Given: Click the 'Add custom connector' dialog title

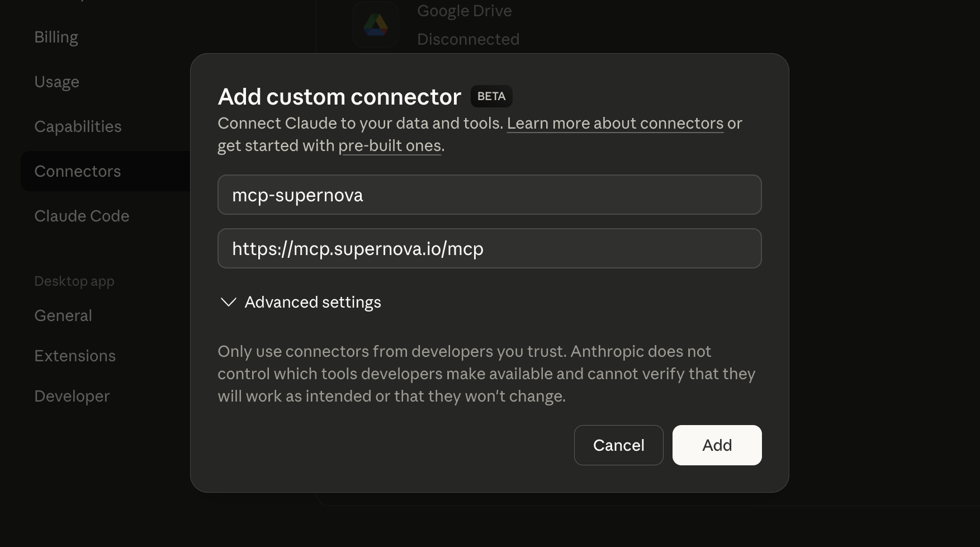Looking at the screenshot, I should [x=339, y=97].
